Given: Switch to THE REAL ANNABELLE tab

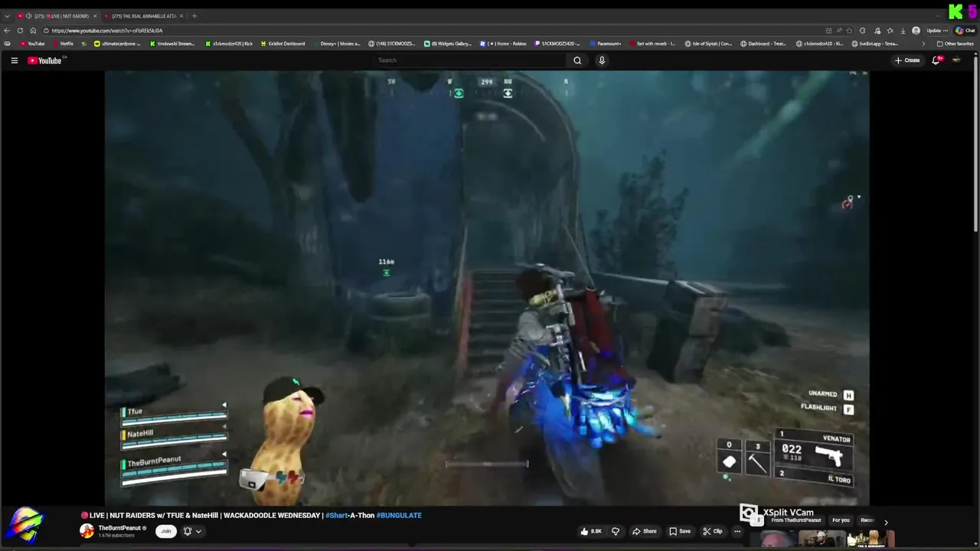Looking at the screenshot, I should click(x=143, y=16).
